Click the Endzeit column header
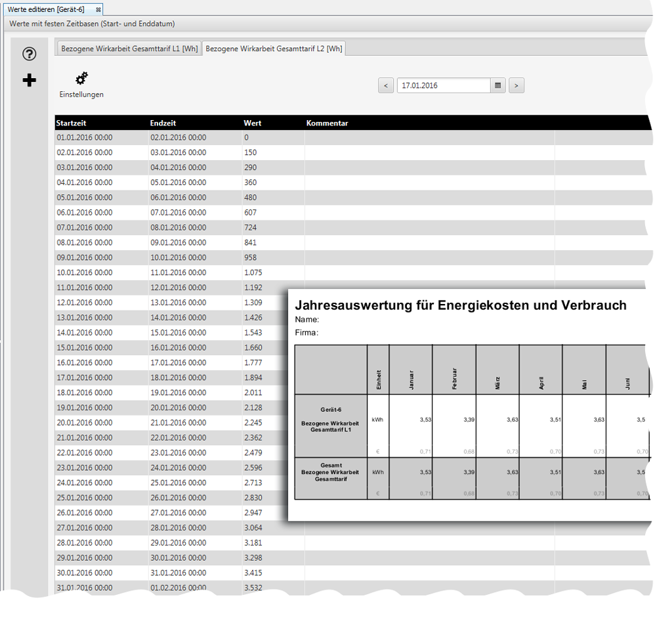Image resolution: width=672 pixels, height=623 pixels. [x=162, y=123]
